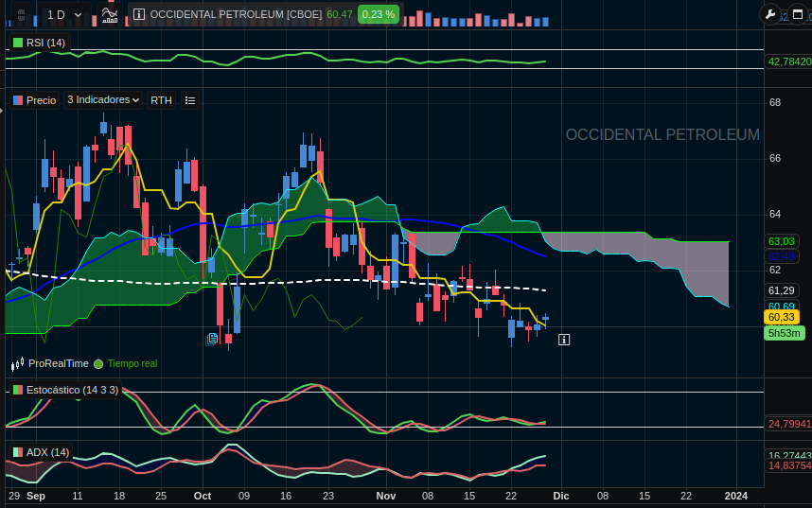Toggle the RTH trading hours button
The width and height of the screenshot is (812, 508).
point(161,100)
